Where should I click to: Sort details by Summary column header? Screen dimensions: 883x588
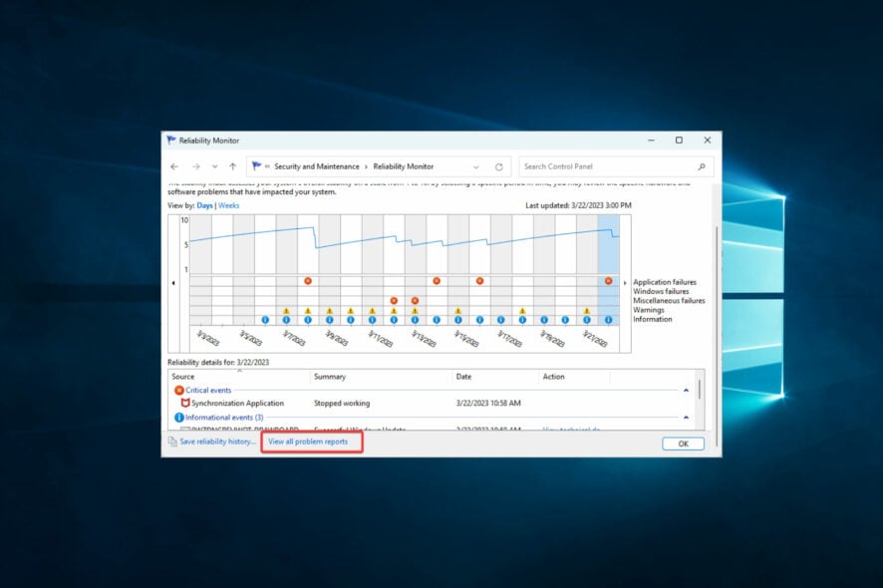[382, 377]
